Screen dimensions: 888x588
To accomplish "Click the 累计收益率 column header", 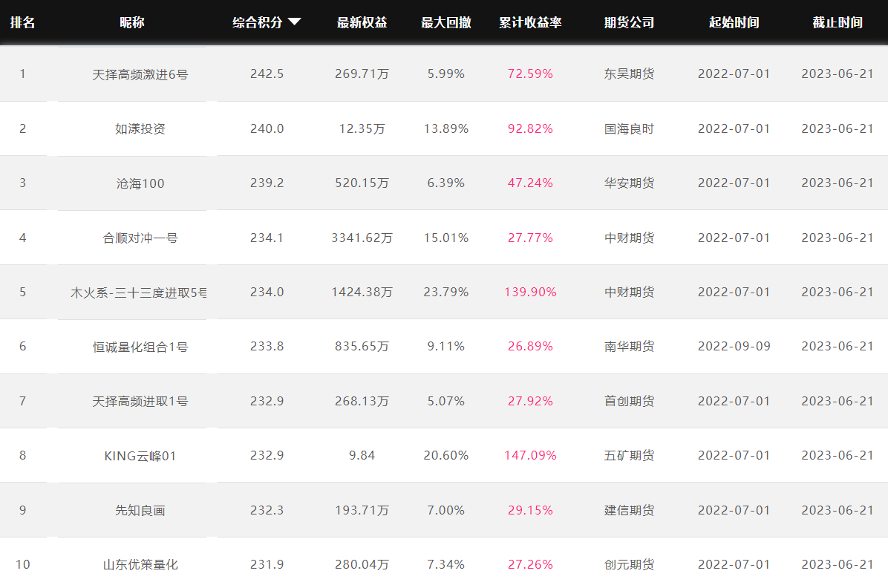I will coord(530,23).
